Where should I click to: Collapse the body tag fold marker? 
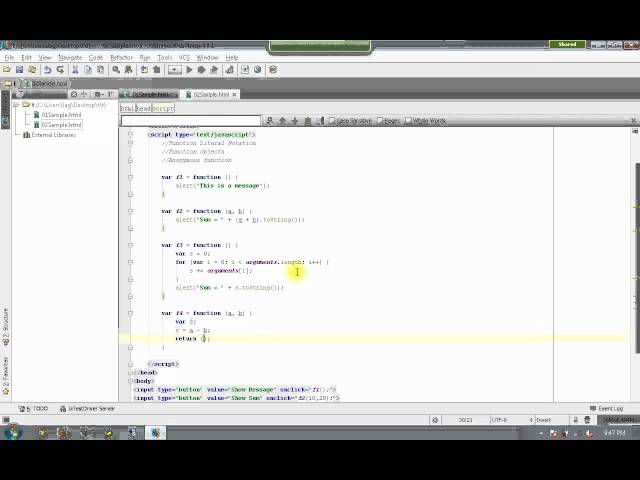tap(131, 381)
